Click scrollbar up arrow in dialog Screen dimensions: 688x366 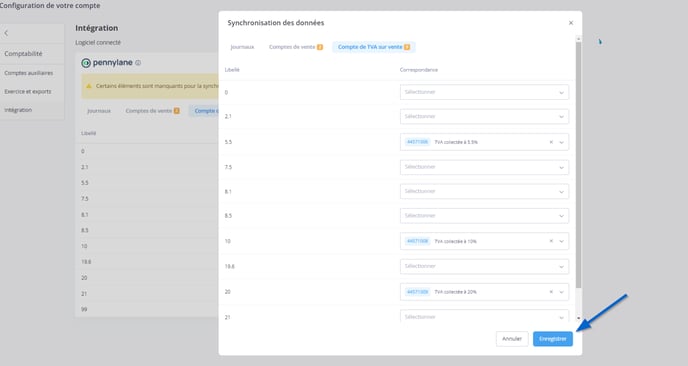(x=578, y=39)
